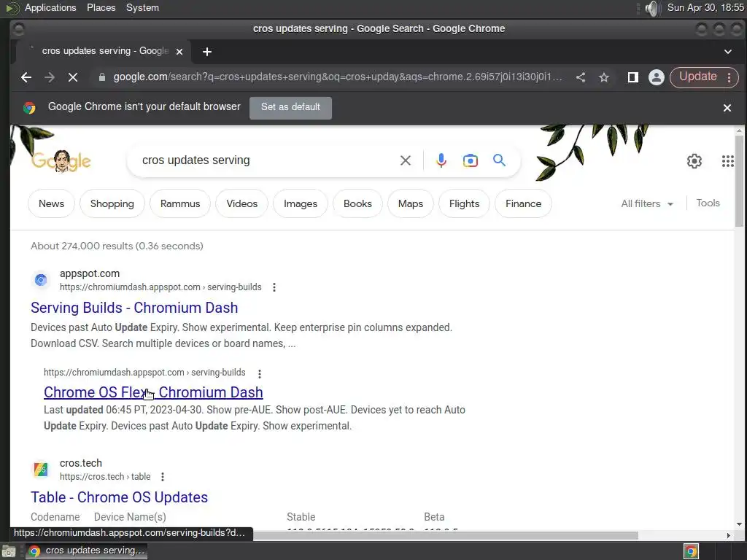The height and width of the screenshot is (560, 747).
Task: Switch to Flights results
Action: 464,204
